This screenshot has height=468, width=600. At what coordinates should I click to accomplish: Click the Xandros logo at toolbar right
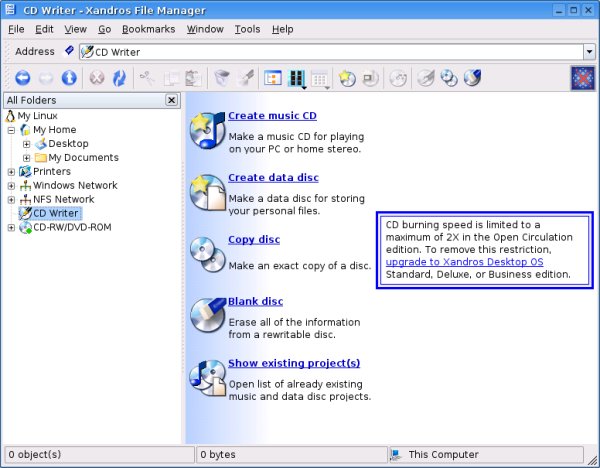coord(581,77)
